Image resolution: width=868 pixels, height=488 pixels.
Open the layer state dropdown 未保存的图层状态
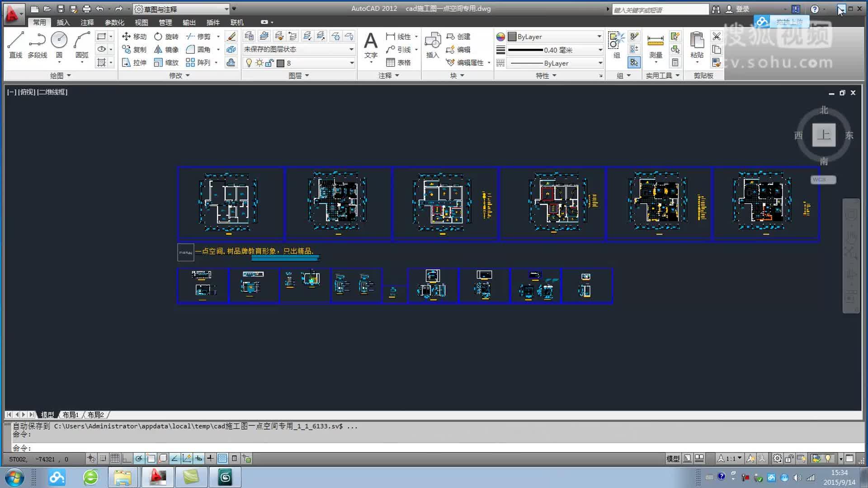tap(298, 49)
